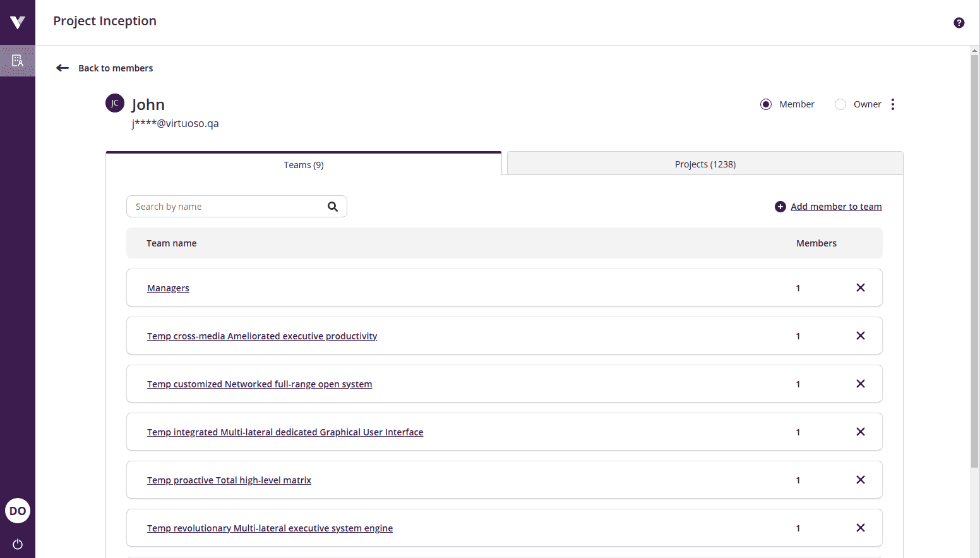
Task: Switch to the Projects (1238) tab
Action: click(705, 164)
